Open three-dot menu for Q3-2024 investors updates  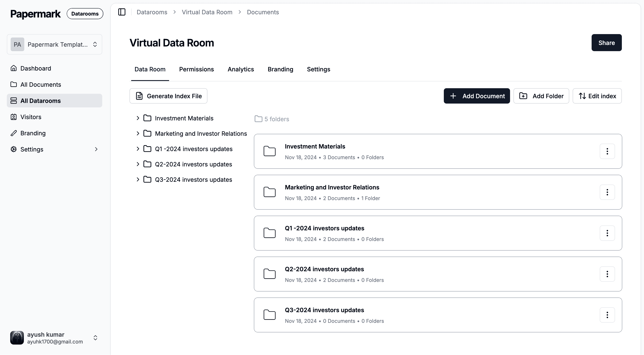[x=607, y=315]
